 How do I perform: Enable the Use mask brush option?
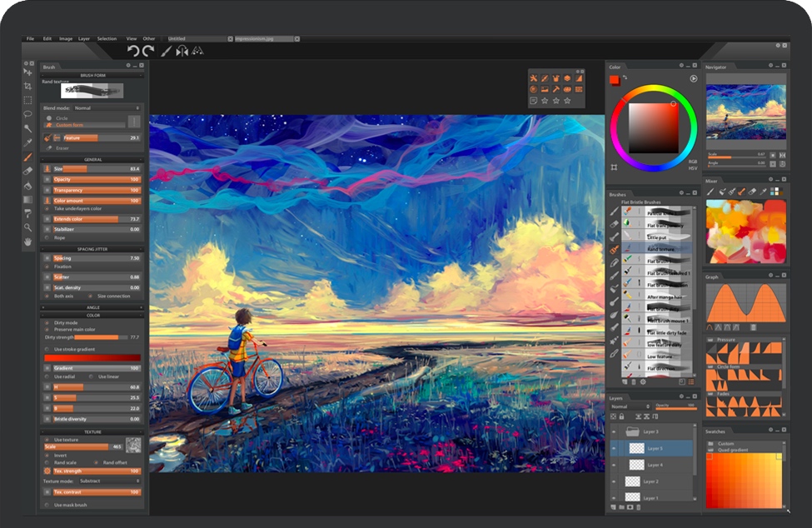pos(48,505)
